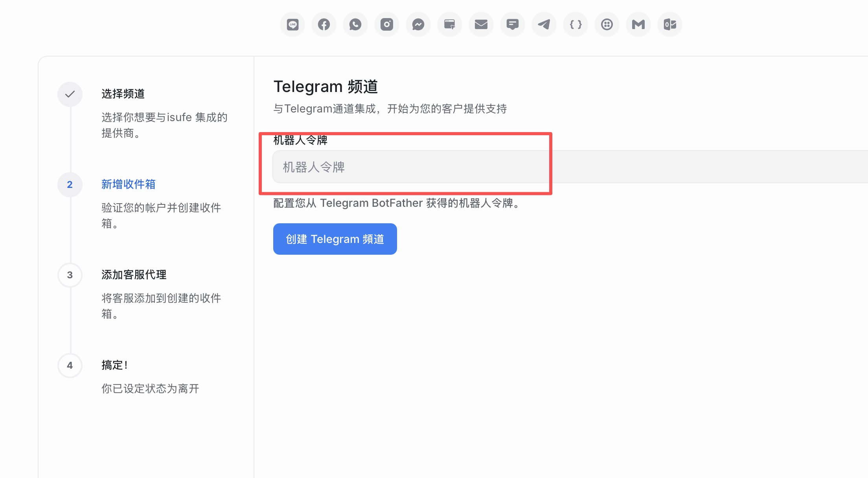The image size is (868, 478).
Task: Click the step 4 搞定 circle
Action: (70, 366)
